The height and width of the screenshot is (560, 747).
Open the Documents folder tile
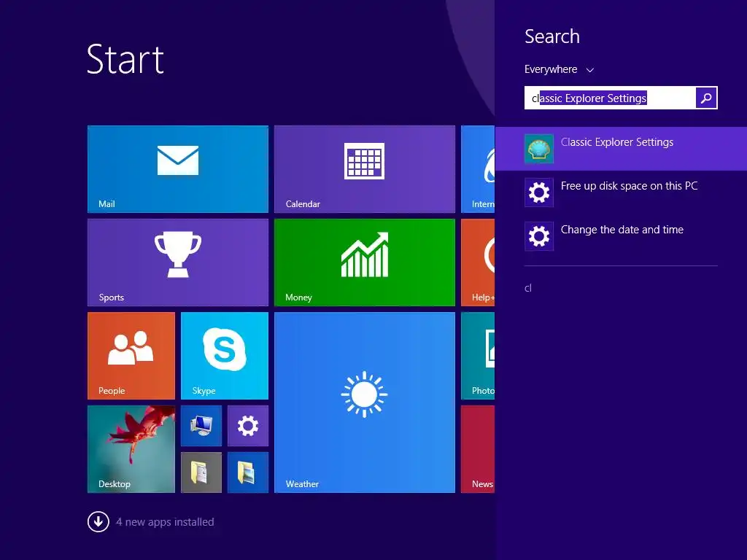(201, 472)
